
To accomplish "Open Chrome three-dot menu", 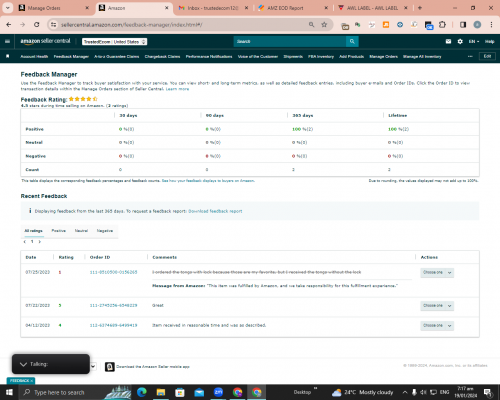I will [491, 25].
